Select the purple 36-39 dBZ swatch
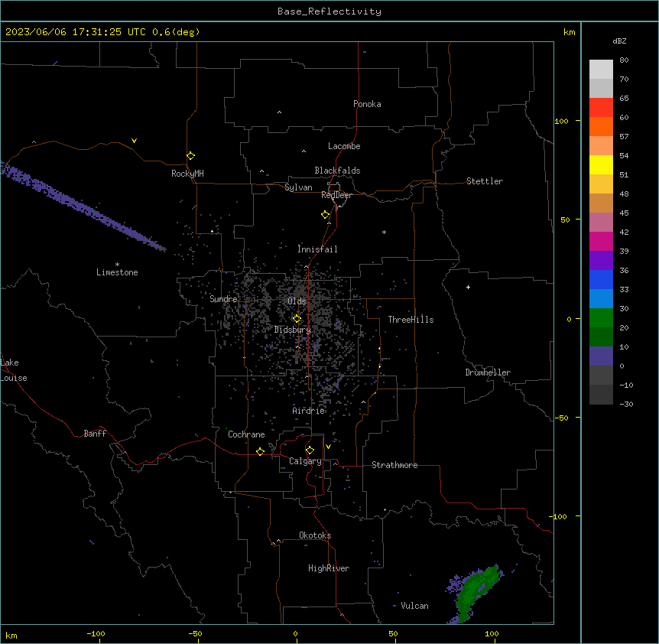 [601, 261]
